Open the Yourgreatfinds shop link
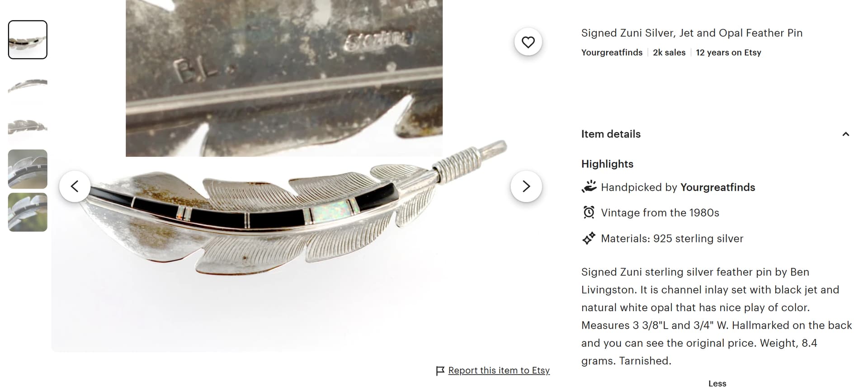This screenshot has height=392, width=868. tap(612, 52)
